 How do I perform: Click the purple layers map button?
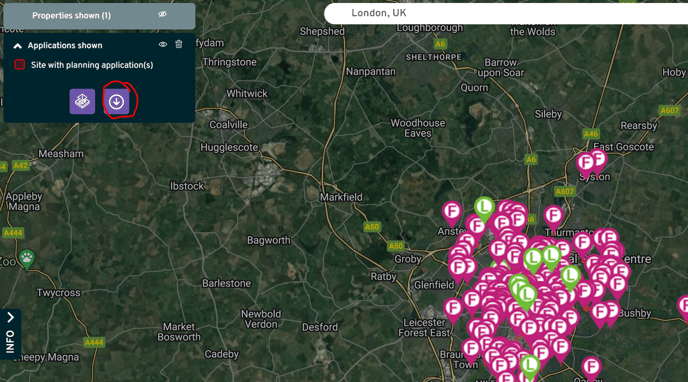coord(82,102)
